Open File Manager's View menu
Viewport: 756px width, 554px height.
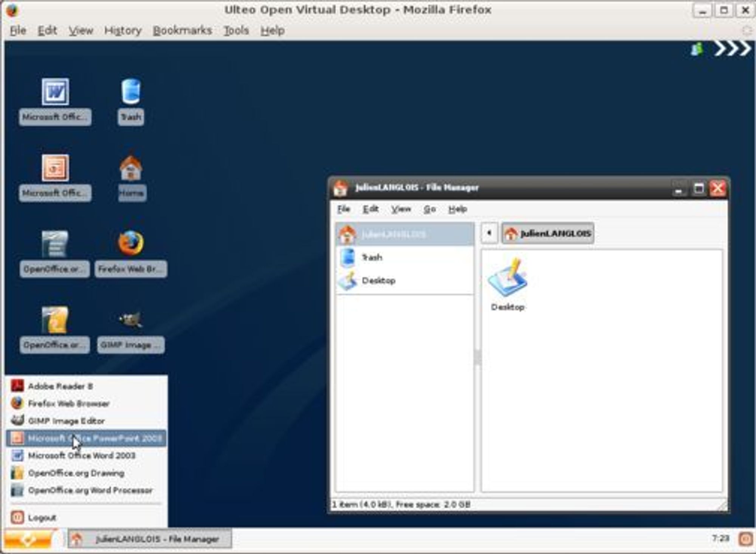click(x=401, y=209)
